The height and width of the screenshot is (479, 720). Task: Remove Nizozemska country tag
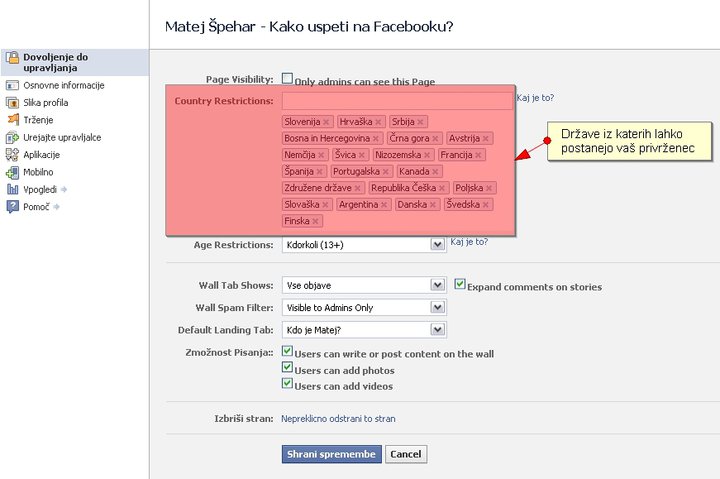[x=427, y=155]
